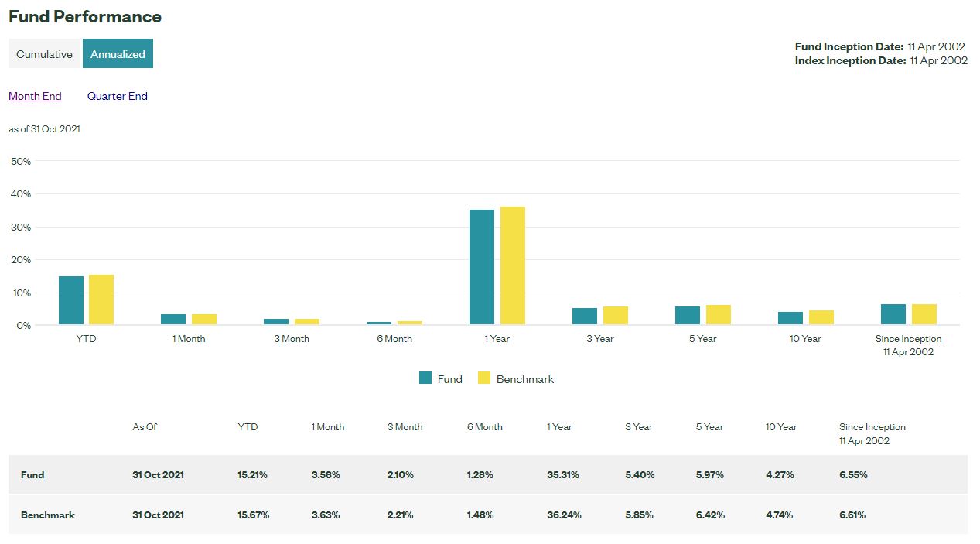980x544 pixels.
Task: Switch to the Cumulative performance view
Action: 44,53
